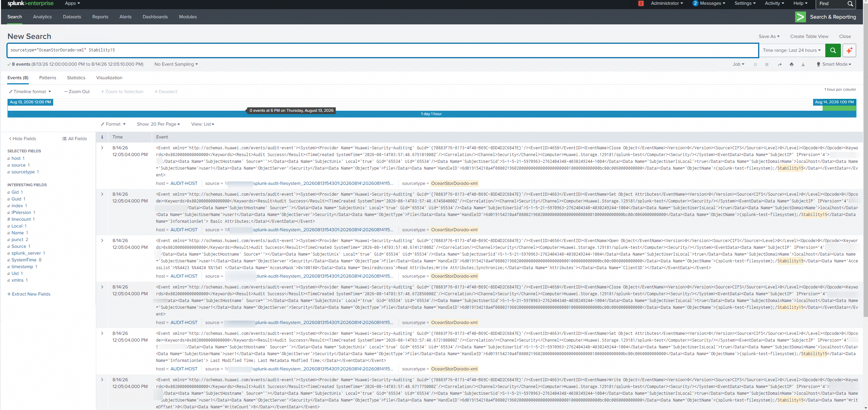Open the Job dropdown menu
The height and width of the screenshot is (410, 868).
pos(738,64)
